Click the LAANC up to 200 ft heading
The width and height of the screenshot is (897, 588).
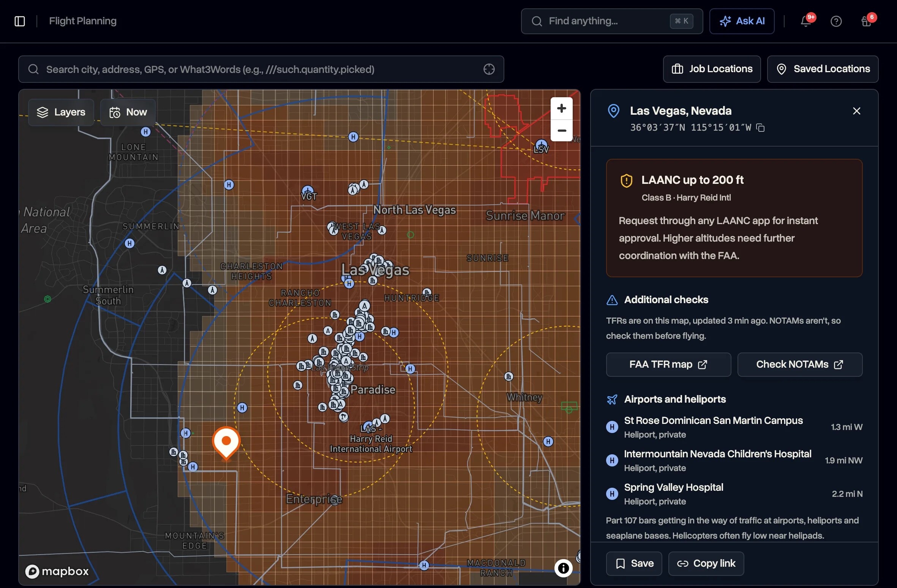tap(692, 180)
